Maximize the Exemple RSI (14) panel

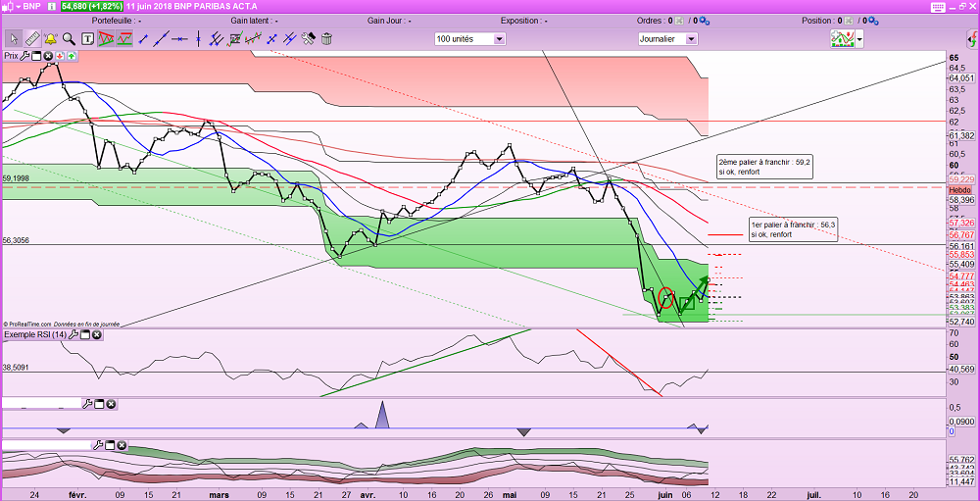pos(85,334)
